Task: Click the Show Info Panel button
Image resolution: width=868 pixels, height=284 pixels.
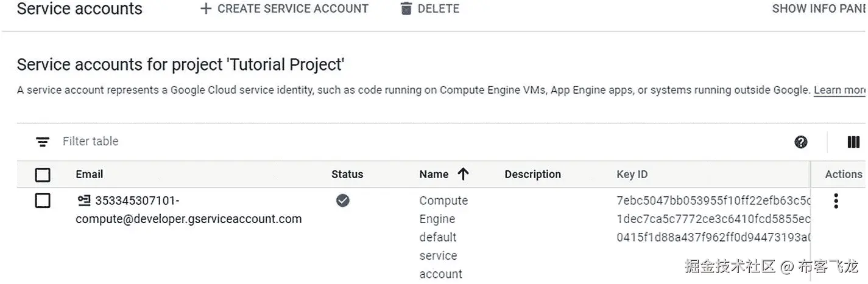Action: click(x=819, y=9)
